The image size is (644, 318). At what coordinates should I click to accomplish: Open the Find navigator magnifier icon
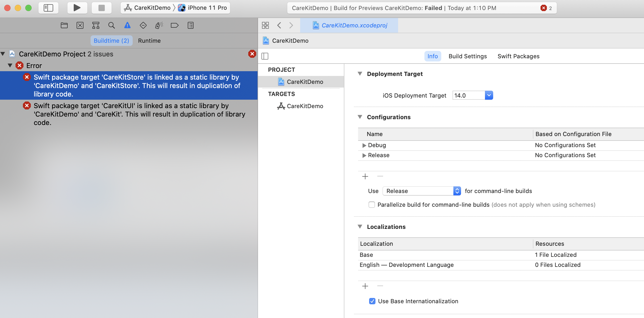111,25
